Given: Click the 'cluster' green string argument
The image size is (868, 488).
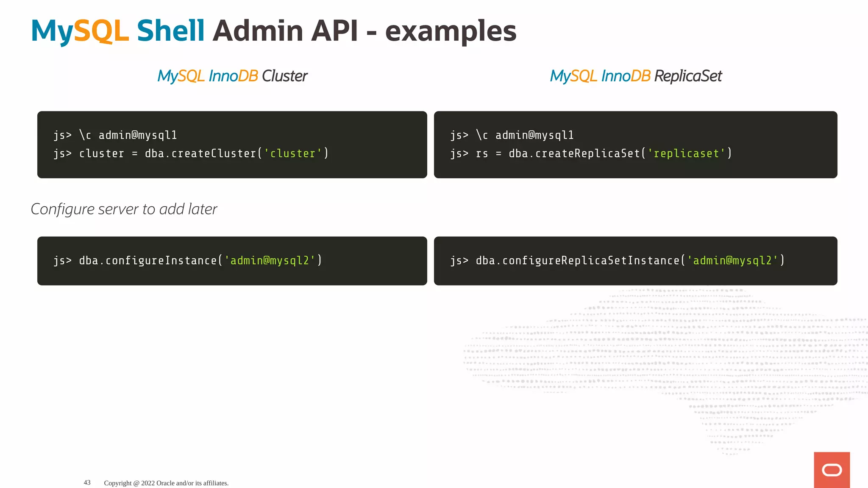Looking at the screenshot, I should 292,153.
